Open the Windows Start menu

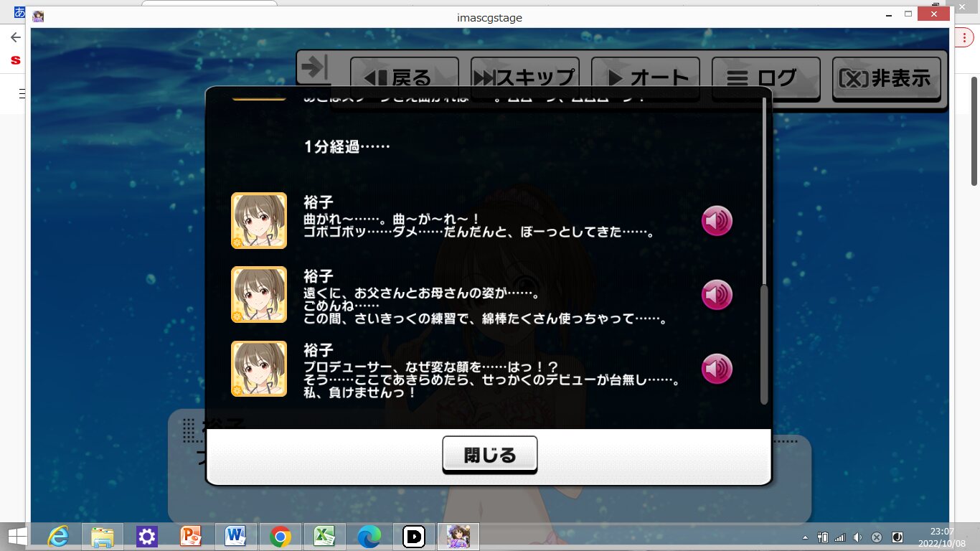click(17, 536)
